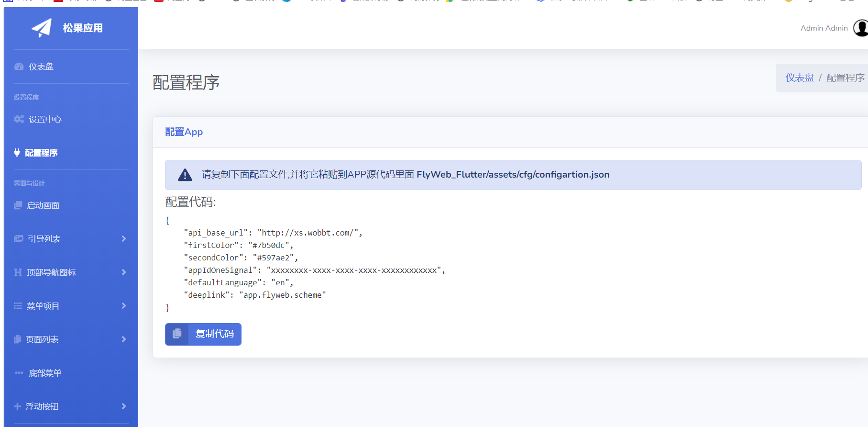Expand the 顶部导航图标 chevron arrow
This screenshot has width=868, height=427.
pos(124,272)
